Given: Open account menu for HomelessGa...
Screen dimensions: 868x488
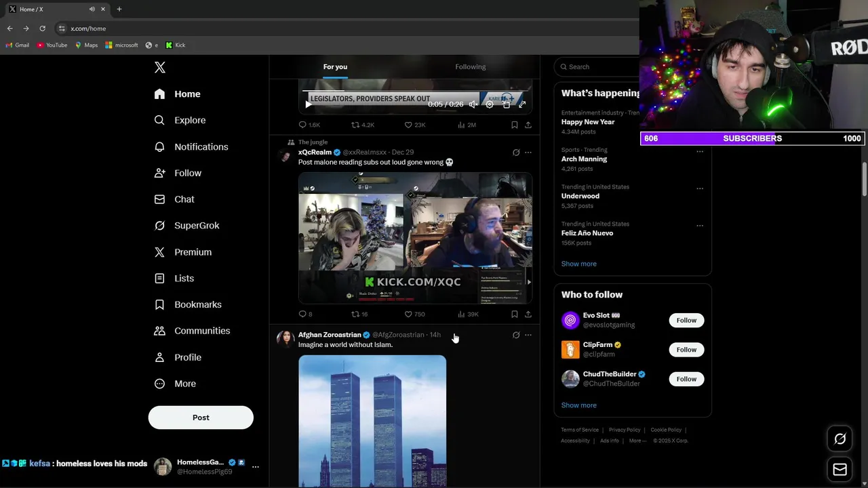Looking at the screenshot, I should [x=255, y=467].
